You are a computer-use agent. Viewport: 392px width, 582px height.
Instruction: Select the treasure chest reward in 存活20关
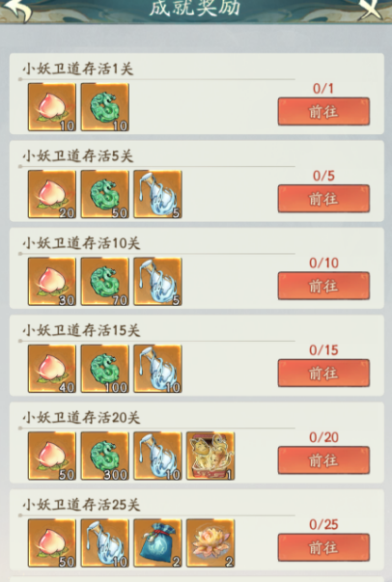[x=210, y=456]
